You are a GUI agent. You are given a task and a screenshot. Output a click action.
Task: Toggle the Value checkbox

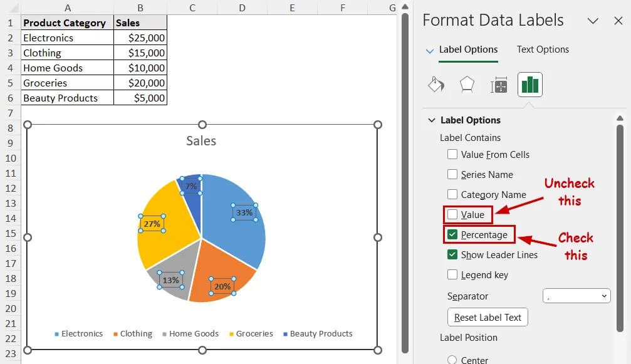click(452, 214)
